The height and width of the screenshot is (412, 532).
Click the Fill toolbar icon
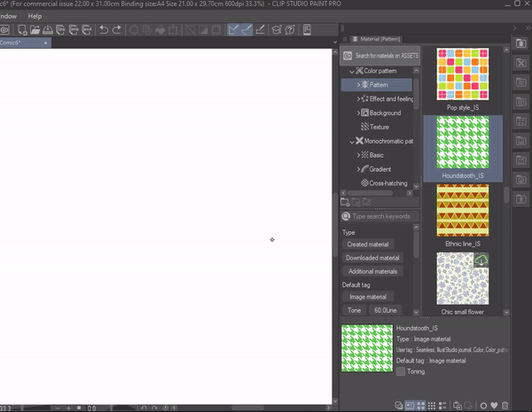pos(160,30)
